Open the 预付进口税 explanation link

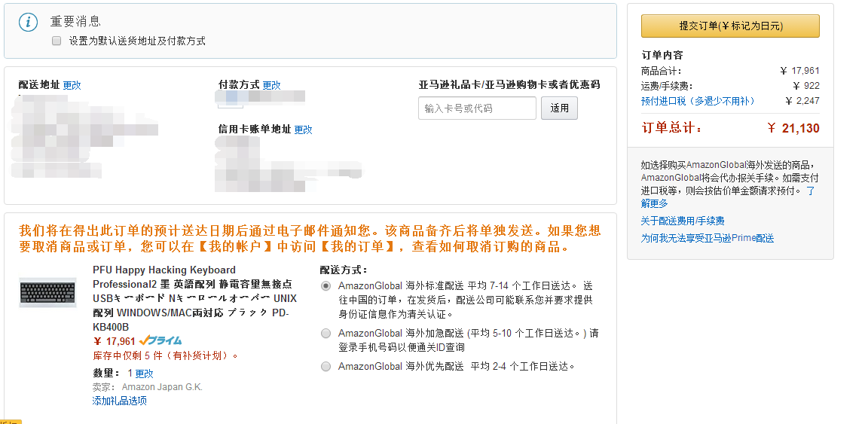[698, 101]
